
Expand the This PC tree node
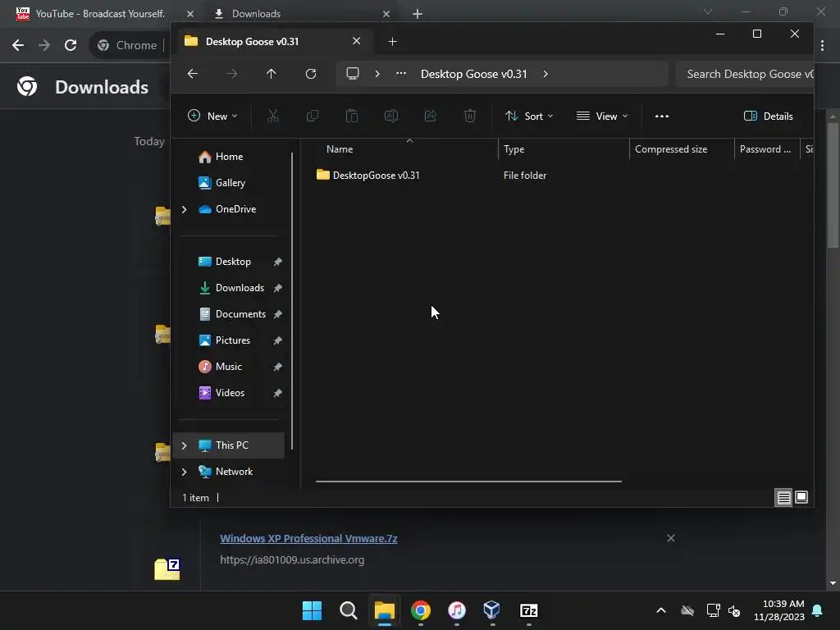tap(185, 445)
